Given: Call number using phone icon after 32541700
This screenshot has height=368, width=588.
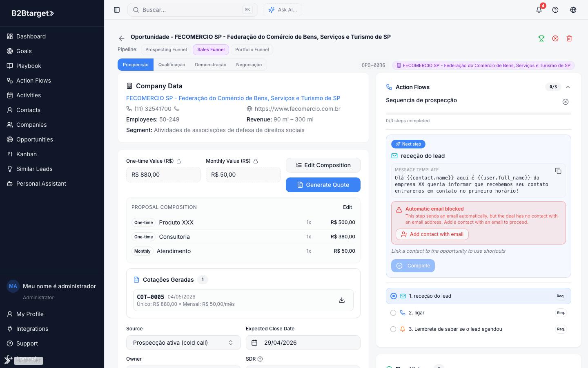Looking at the screenshot, I should (177, 109).
